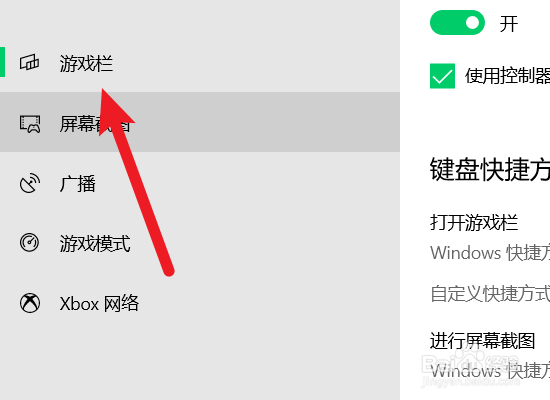Viewport: 550px width, 400px height.
Task: Open Xbox 网络 settings
Action: (x=200, y=303)
